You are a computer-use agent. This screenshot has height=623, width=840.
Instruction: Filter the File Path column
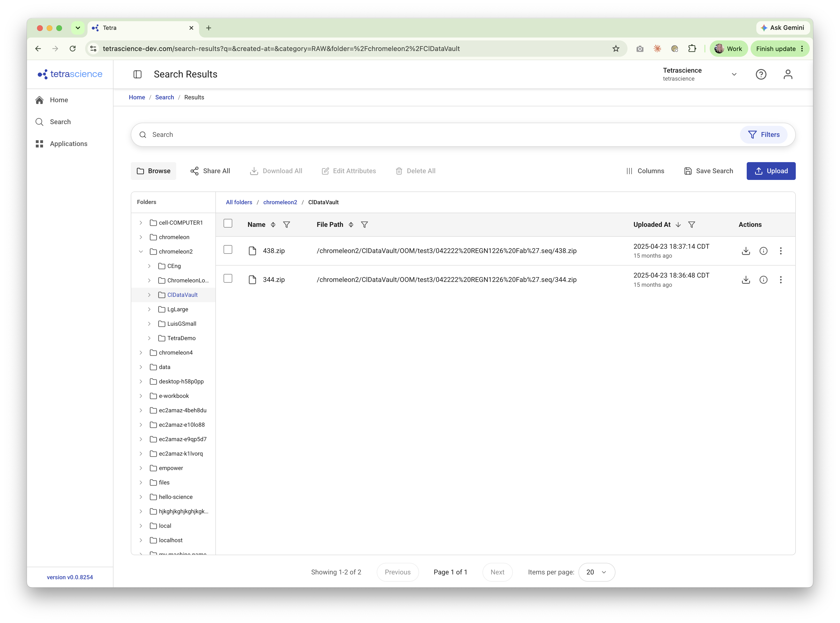coord(364,225)
